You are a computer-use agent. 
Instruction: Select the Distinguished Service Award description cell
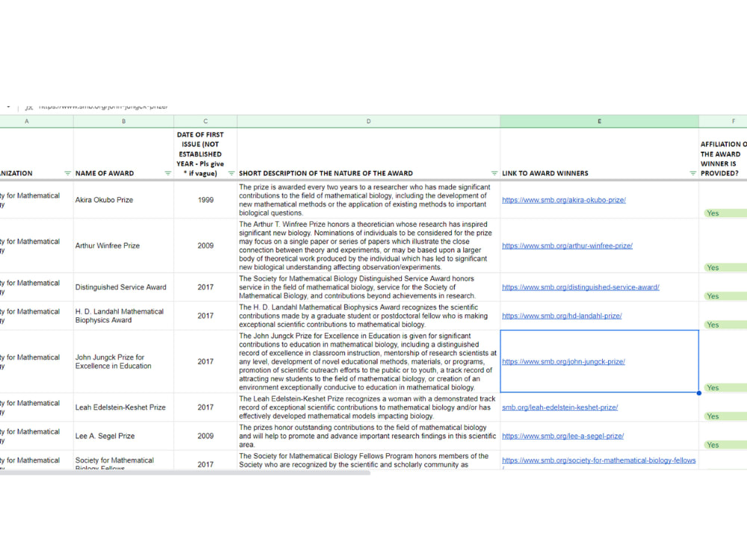tap(368, 287)
